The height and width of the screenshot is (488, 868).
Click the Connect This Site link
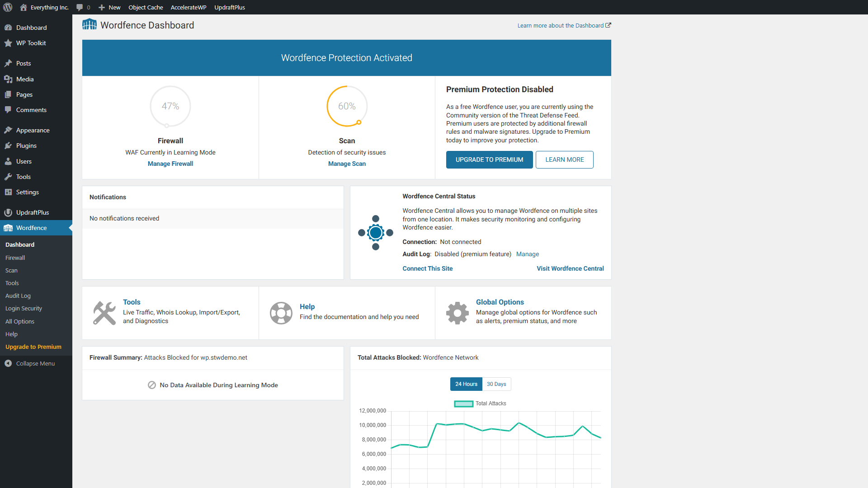point(427,268)
